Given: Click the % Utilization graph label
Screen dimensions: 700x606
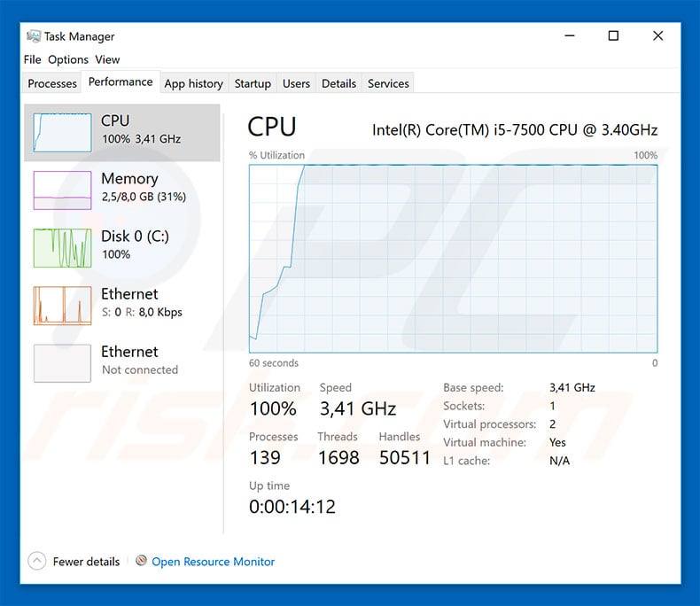Looking at the screenshot, I should point(276,155).
